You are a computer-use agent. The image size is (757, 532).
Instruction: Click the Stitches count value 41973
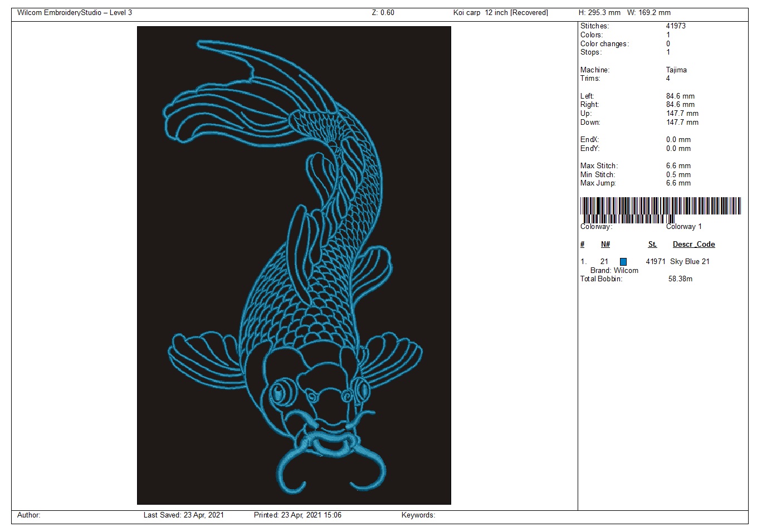click(x=676, y=26)
